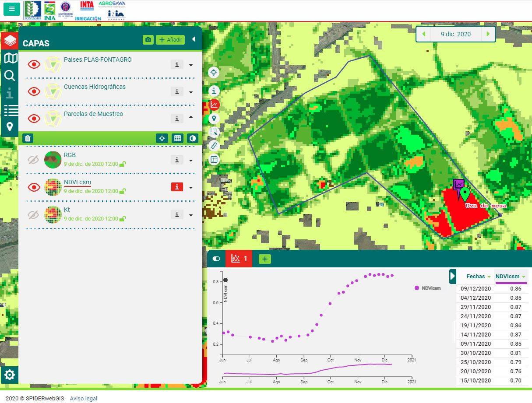The height and width of the screenshot is (403, 532).
Task: Collapse the Parcelas de Muestreo layer options
Action: [191, 117]
